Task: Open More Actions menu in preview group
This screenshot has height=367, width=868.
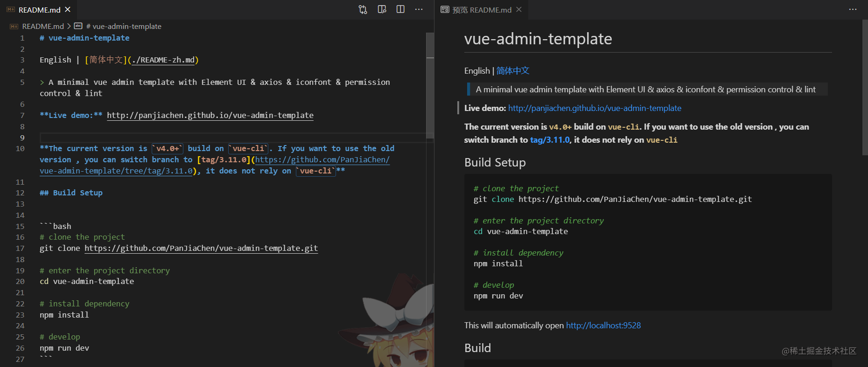Action: pyautogui.click(x=853, y=9)
